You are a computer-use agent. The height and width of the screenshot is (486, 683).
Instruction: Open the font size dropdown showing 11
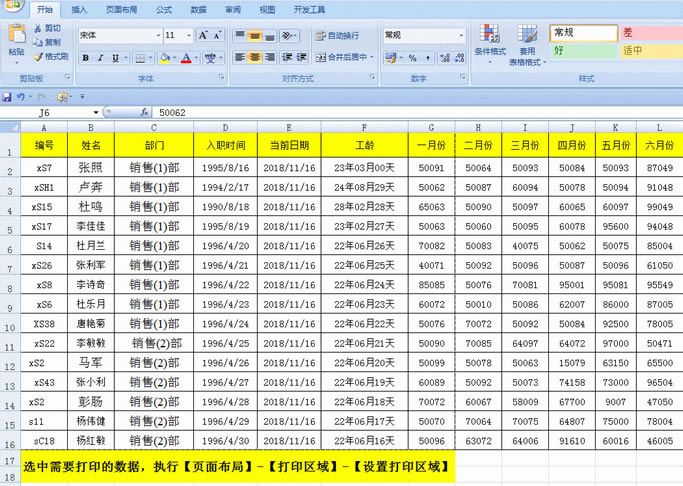pos(189,35)
